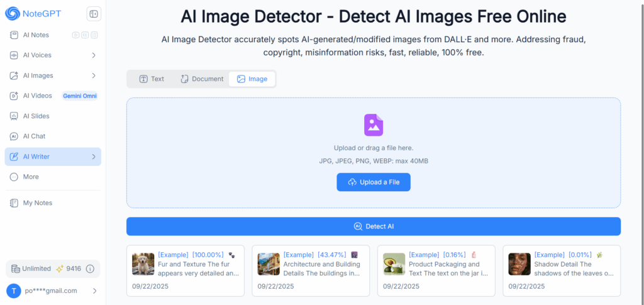
Task: Click 'Fur and Texture' example description
Action: (x=198, y=269)
